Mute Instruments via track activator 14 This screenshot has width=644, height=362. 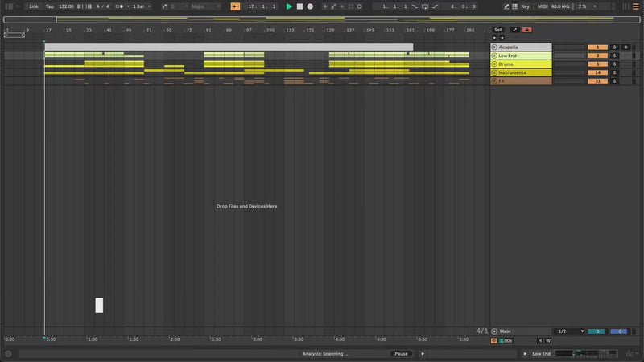[x=597, y=72]
